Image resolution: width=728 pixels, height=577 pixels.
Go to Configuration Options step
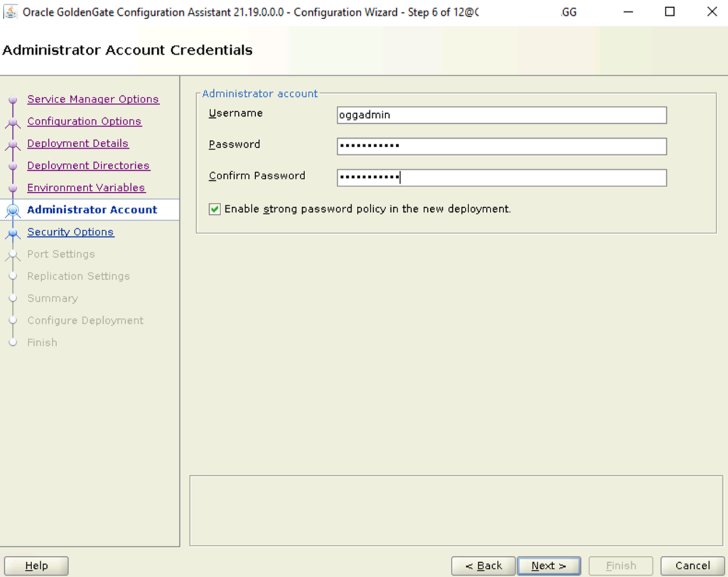[x=84, y=121]
